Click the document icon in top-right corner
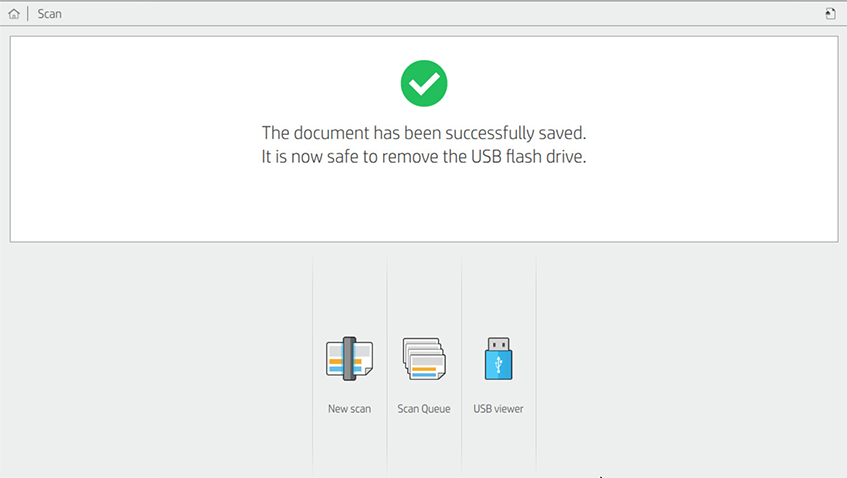 [830, 14]
